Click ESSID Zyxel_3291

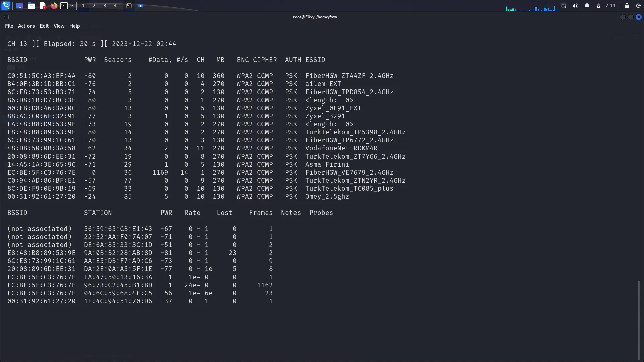[x=325, y=116]
